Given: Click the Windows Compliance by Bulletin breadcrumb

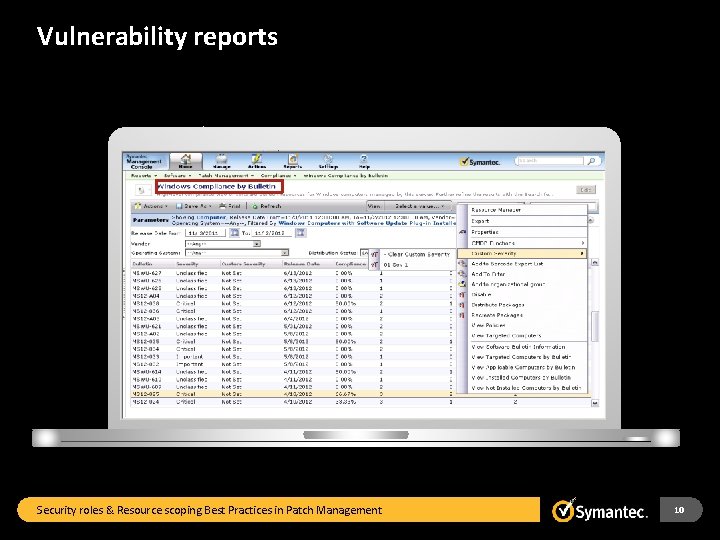Looking at the screenshot, I should pos(346,176).
